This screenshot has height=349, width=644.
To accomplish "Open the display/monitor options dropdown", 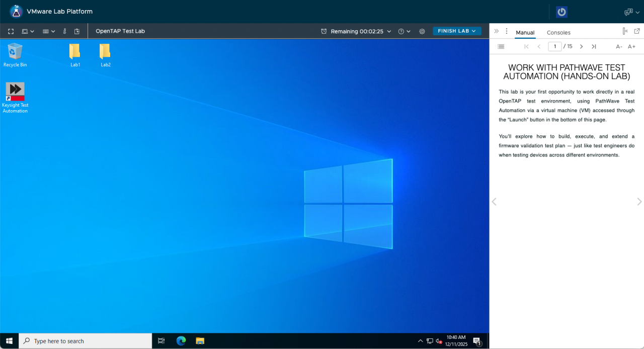I will 28,31.
